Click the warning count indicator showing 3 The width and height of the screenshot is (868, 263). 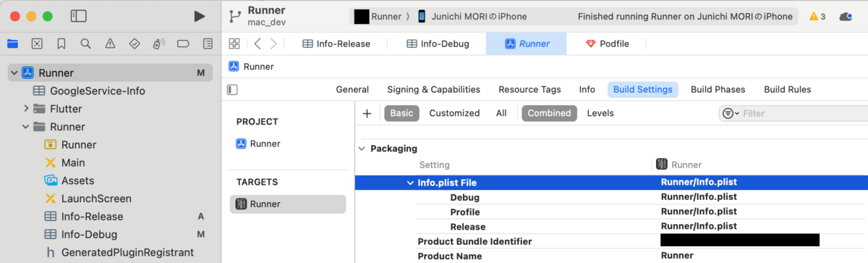(x=817, y=16)
